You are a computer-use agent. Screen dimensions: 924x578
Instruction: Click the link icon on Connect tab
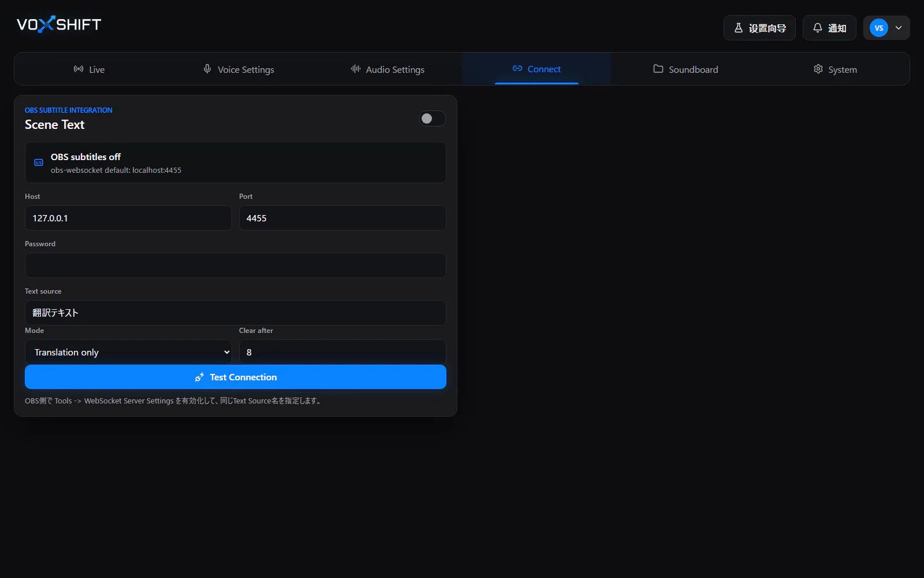coord(517,68)
